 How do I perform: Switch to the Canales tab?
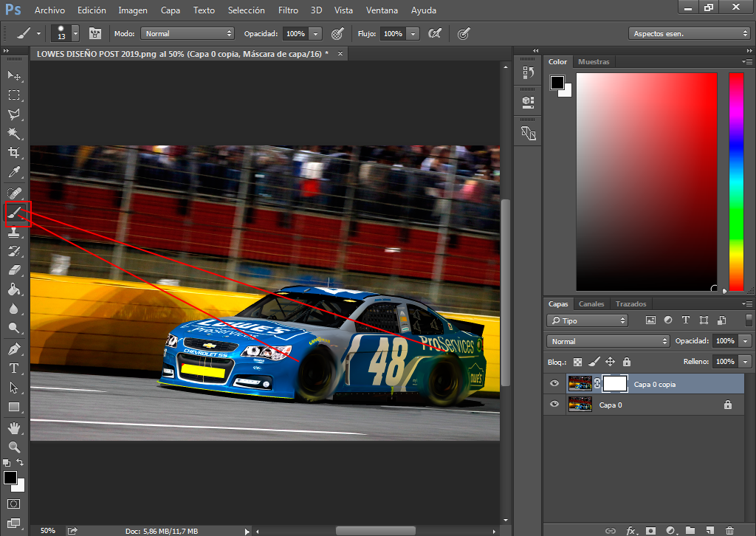tap(591, 303)
